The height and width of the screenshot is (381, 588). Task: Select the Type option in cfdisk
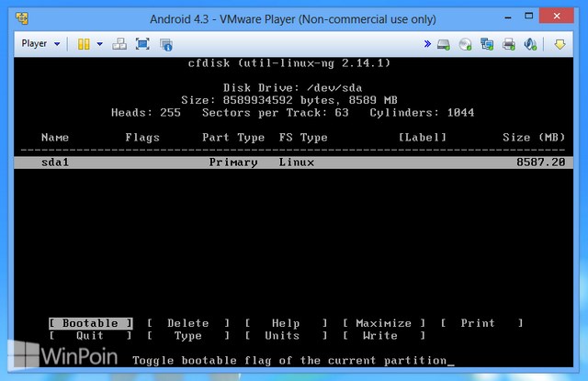click(x=187, y=336)
